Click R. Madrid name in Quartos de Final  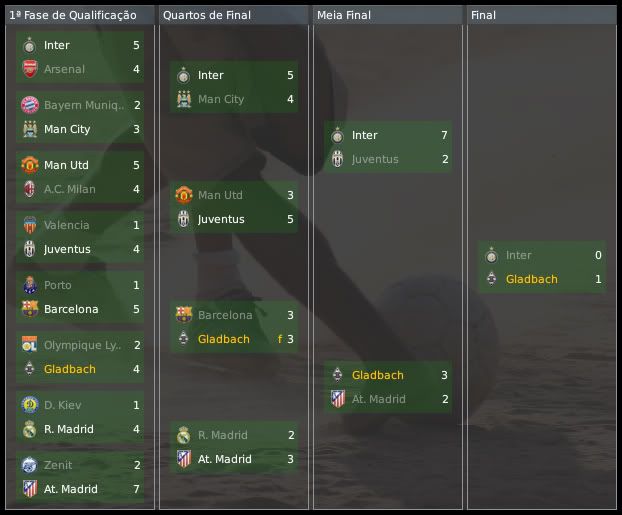coord(222,435)
